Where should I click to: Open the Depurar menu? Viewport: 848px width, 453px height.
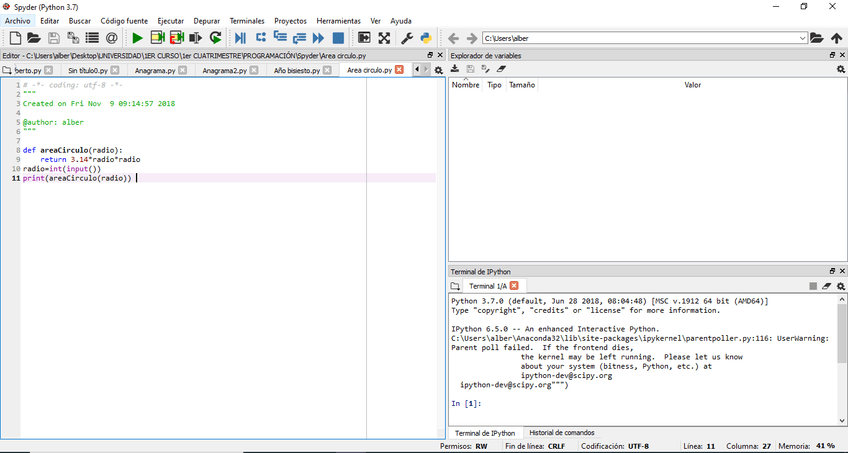206,21
